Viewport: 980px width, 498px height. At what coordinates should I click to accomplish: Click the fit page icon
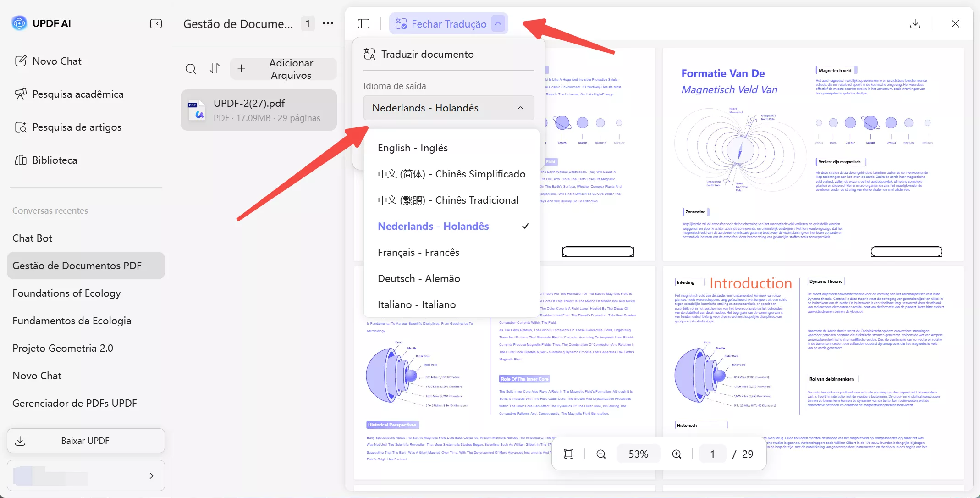(568, 454)
